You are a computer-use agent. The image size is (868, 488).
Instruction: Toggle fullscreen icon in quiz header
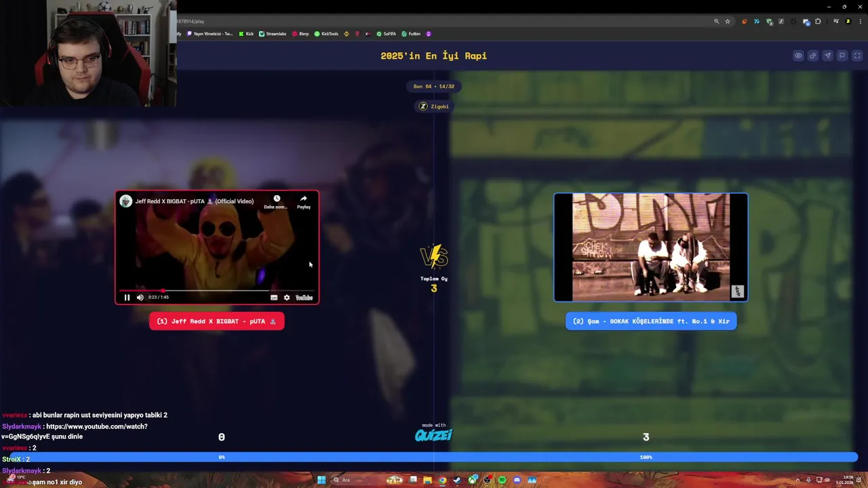click(x=856, y=56)
